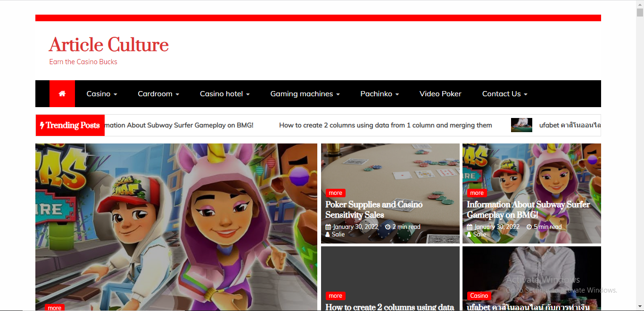Open the large Subway Surfers featured image
This screenshot has height=311, width=644.
(176, 227)
